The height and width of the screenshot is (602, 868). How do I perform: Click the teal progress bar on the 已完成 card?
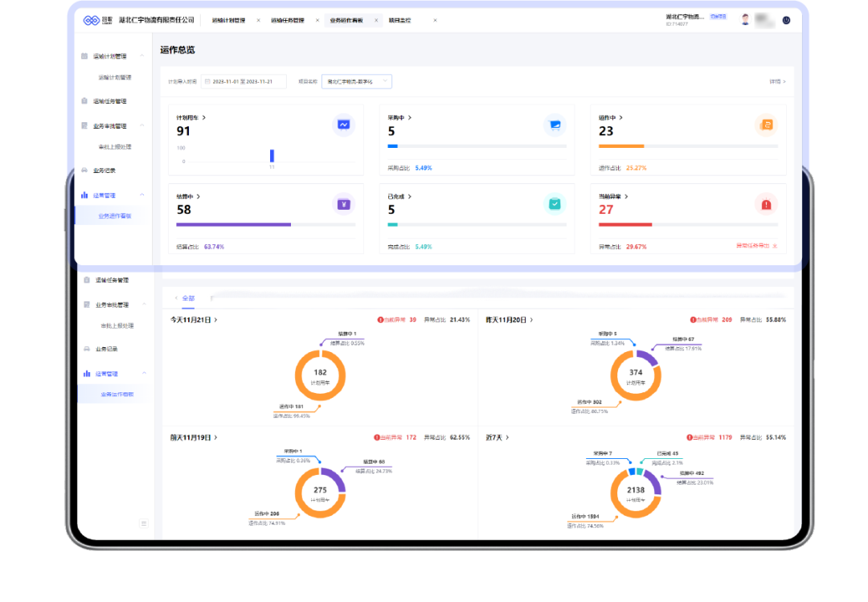point(392,225)
